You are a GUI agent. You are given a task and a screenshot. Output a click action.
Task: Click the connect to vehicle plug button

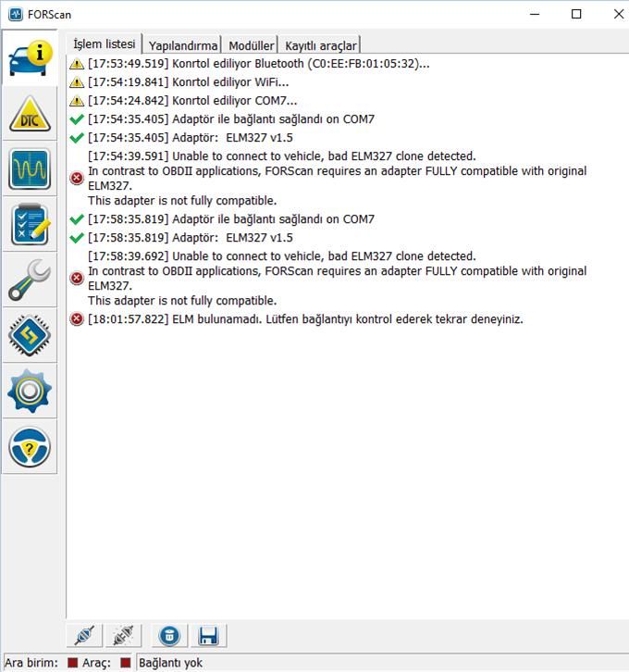coord(85,635)
